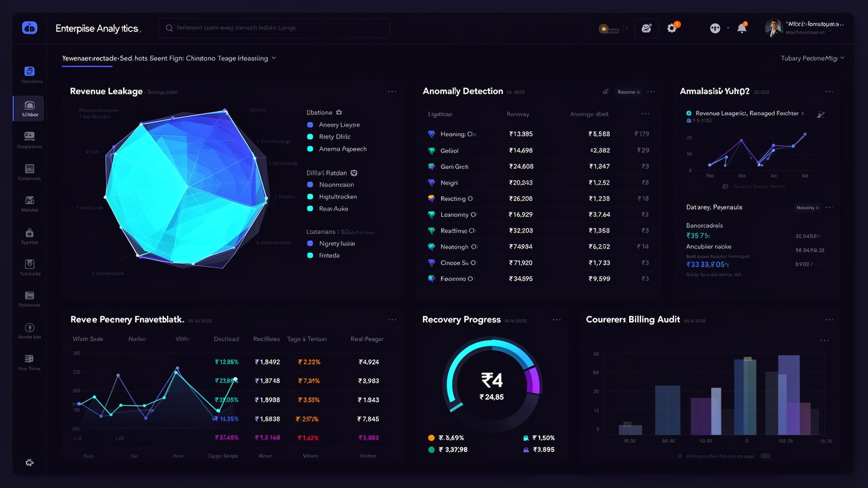Toggle the Ngrety lusiar legend series
The height and width of the screenshot is (488, 868).
[x=310, y=244]
